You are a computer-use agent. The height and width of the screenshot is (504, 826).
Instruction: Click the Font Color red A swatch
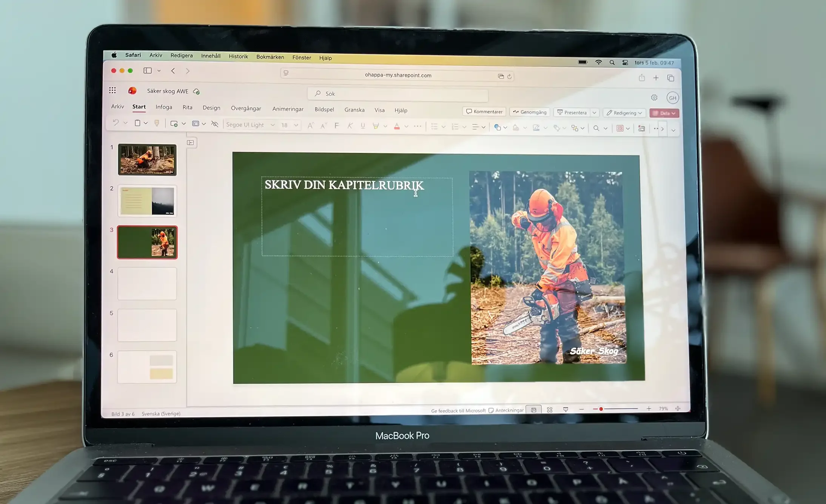point(397,126)
